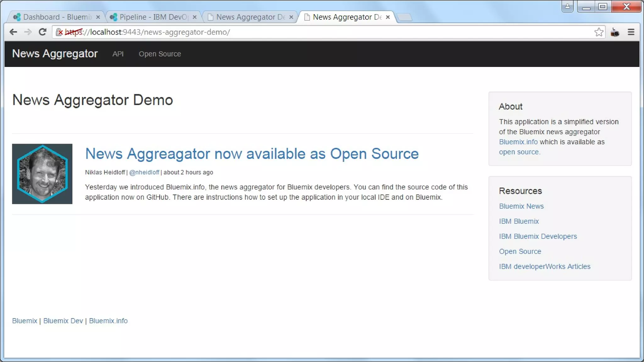Image resolution: width=644 pixels, height=362 pixels.
Task: Close the Dashboard - Bluemix tab
Action: 98,17
